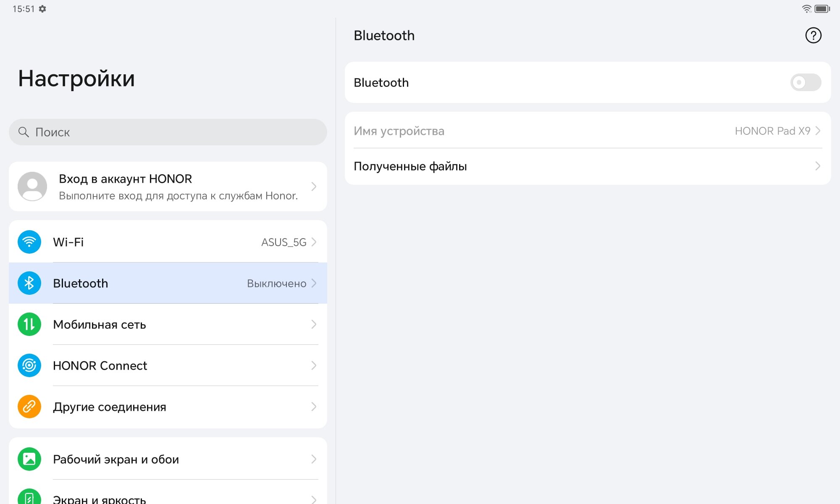Open Bluetooth help question mark icon
This screenshot has height=504, width=840.
[813, 35]
